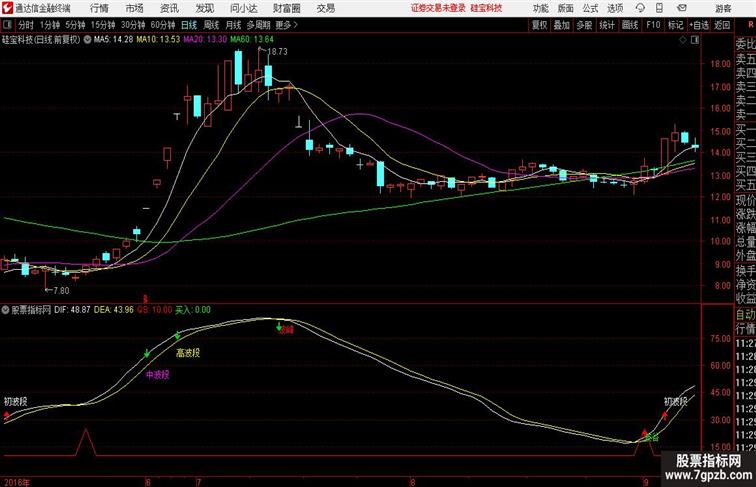Click the TDX red logo icon
Image resolution: width=756 pixels, height=487 pixels.
(7, 8)
